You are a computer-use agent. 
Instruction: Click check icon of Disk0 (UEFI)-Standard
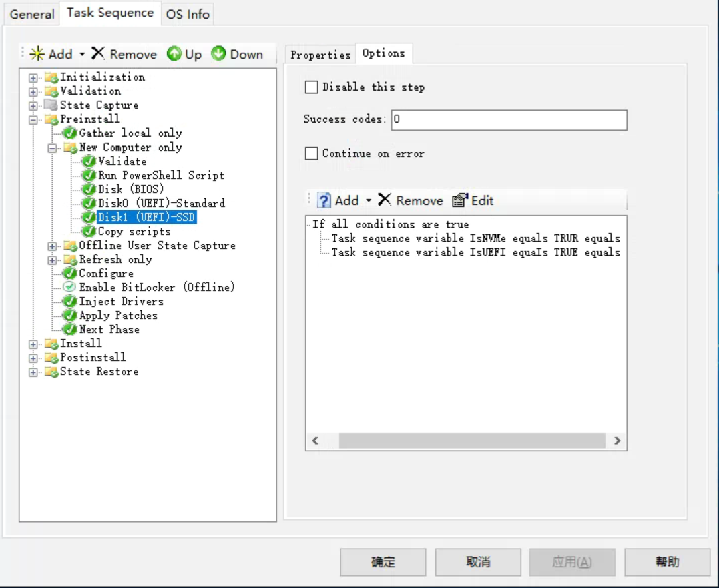[x=89, y=203]
